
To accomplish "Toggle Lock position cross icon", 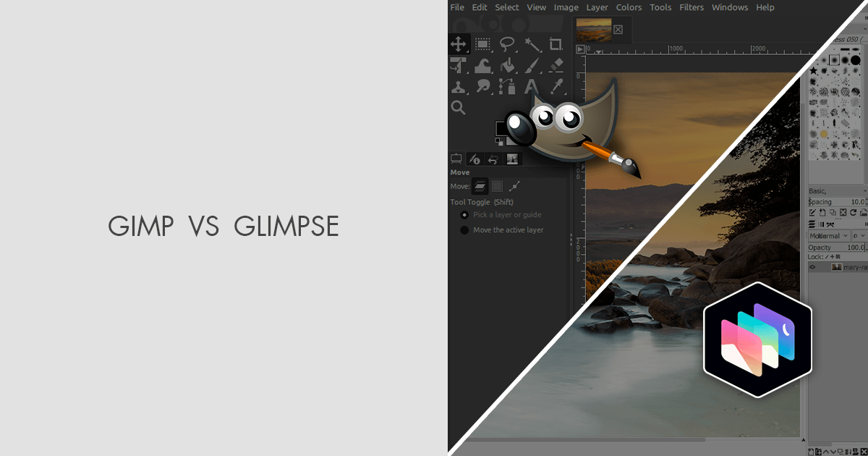I will point(832,257).
